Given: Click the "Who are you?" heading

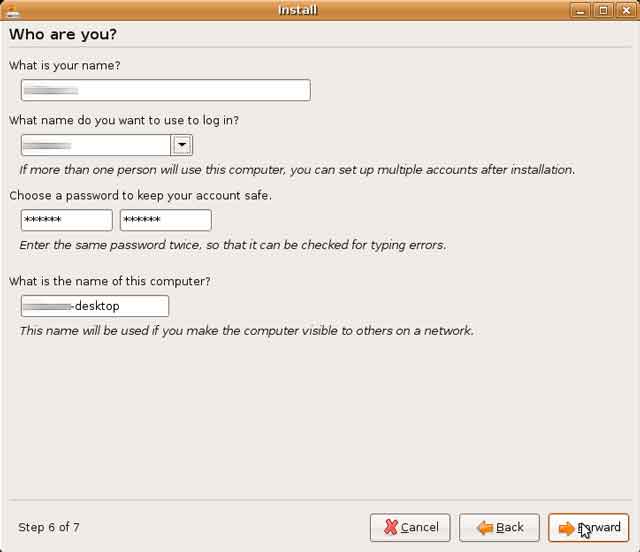Looking at the screenshot, I should point(63,34).
